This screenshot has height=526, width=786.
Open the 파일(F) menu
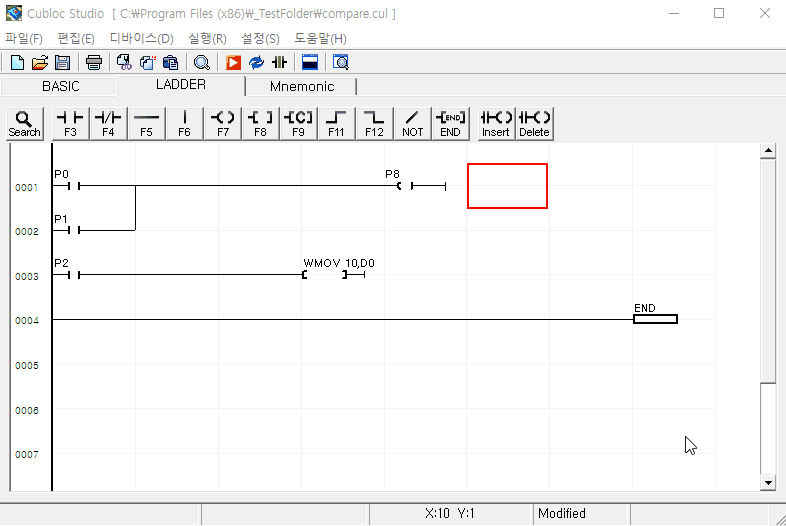24,38
